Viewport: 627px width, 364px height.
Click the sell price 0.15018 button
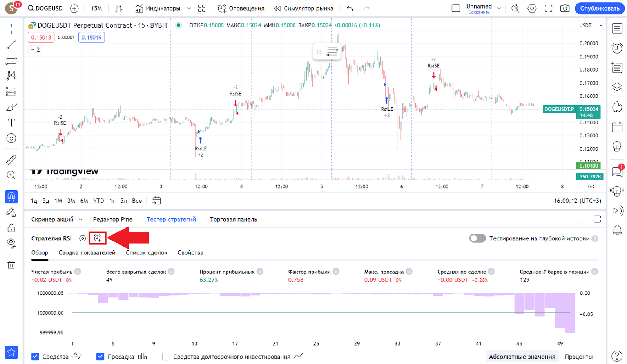coord(41,38)
